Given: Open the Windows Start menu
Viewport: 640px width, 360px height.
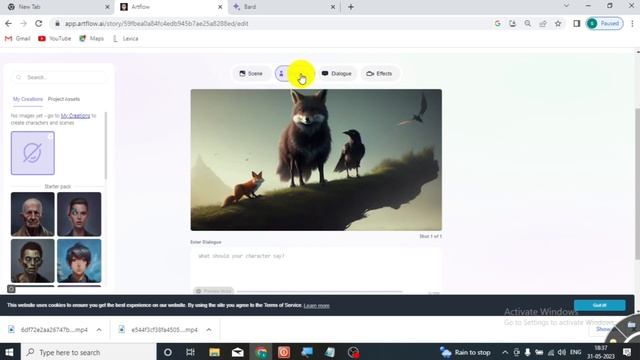Looking at the screenshot, I should point(9,352).
